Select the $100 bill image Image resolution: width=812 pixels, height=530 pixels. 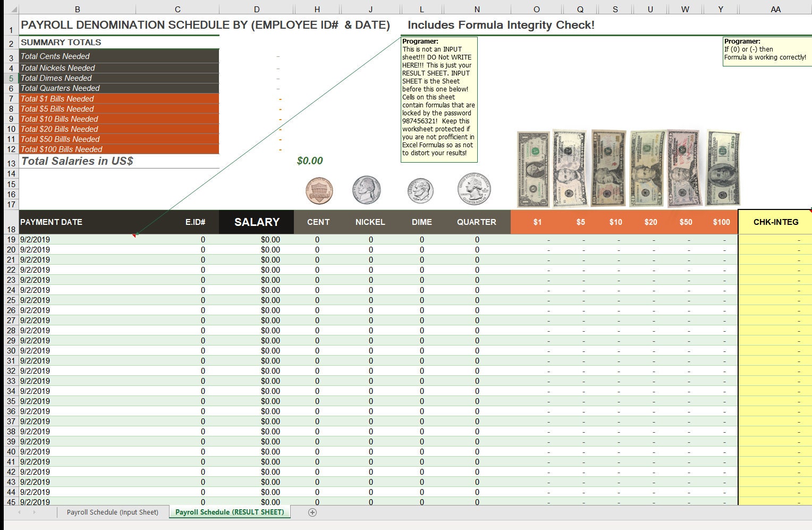(721, 167)
